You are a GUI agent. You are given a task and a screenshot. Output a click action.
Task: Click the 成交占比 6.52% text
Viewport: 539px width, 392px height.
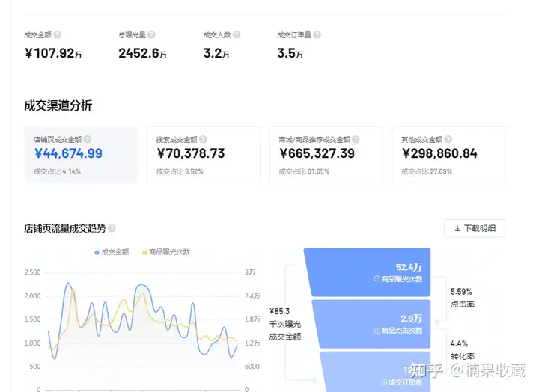pos(180,171)
